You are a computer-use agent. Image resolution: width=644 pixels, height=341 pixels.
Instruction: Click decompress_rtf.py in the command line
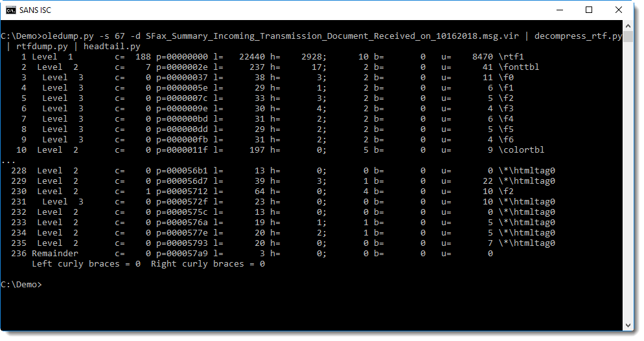tap(579, 36)
